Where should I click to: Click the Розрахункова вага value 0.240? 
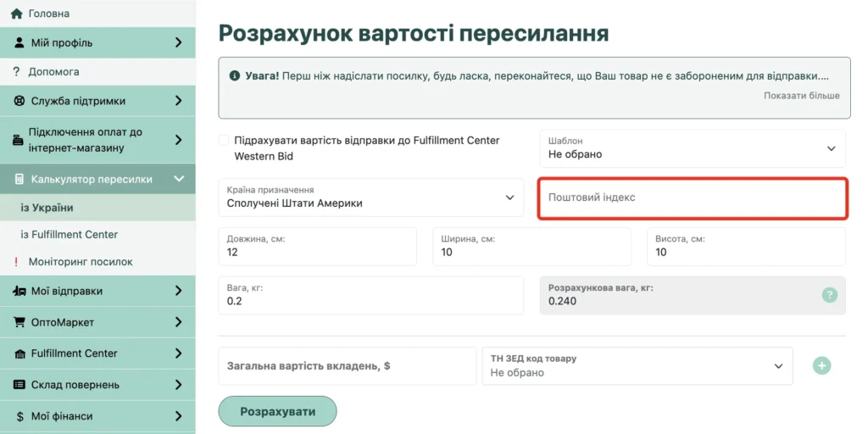coord(563,302)
